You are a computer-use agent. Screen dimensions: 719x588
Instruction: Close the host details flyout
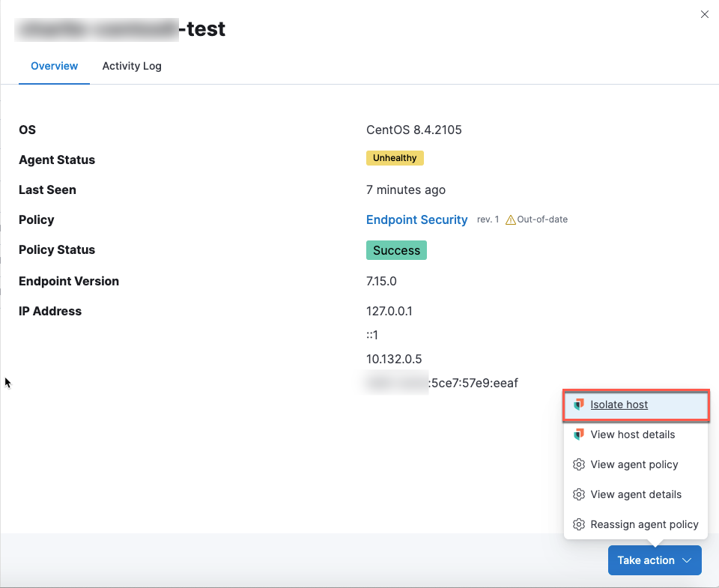coord(704,14)
